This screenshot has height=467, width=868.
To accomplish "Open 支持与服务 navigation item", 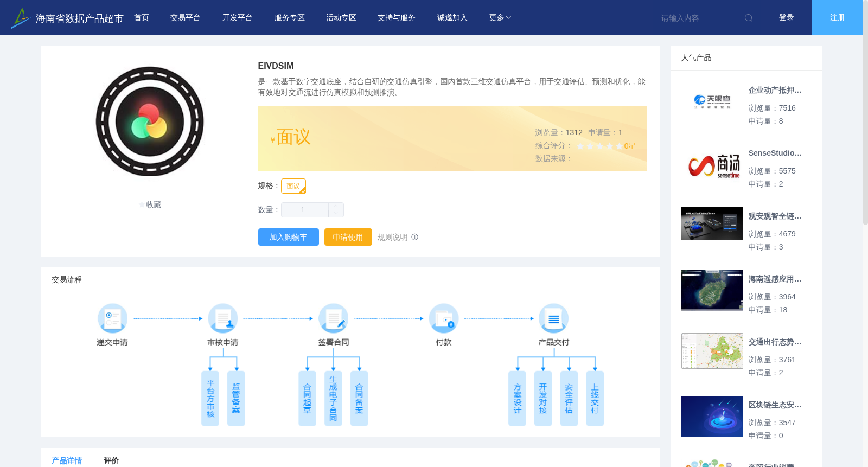I will tap(397, 18).
